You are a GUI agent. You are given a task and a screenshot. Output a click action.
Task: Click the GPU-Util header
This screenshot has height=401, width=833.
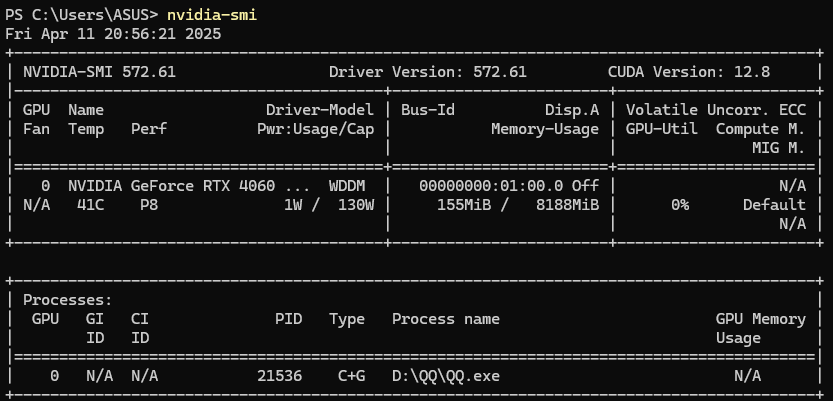[661, 129]
